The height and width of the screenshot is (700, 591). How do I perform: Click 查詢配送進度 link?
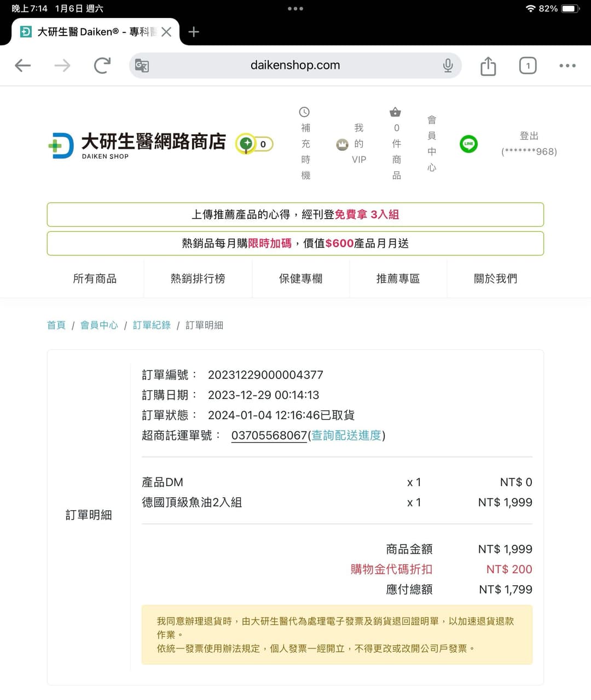click(346, 435)
